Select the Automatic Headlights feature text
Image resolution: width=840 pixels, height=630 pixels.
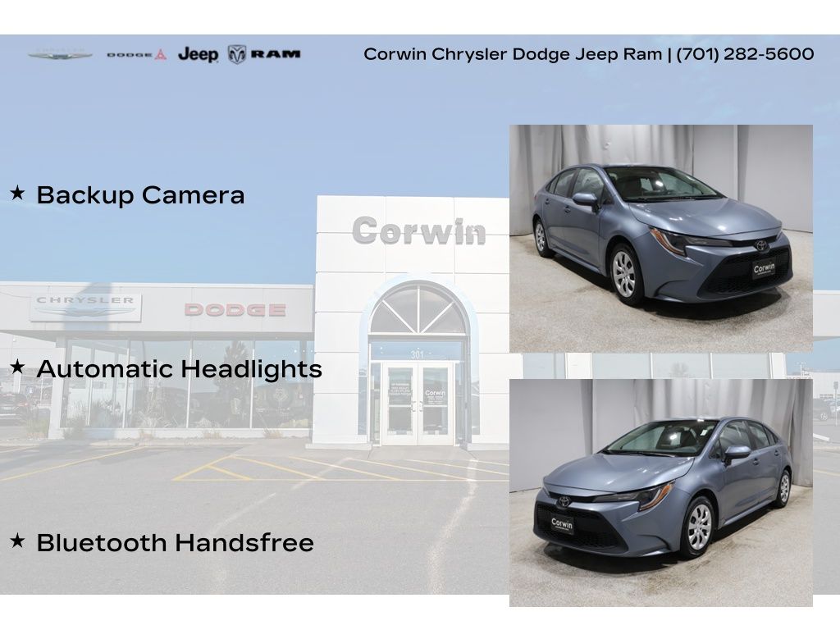[179, 369]
